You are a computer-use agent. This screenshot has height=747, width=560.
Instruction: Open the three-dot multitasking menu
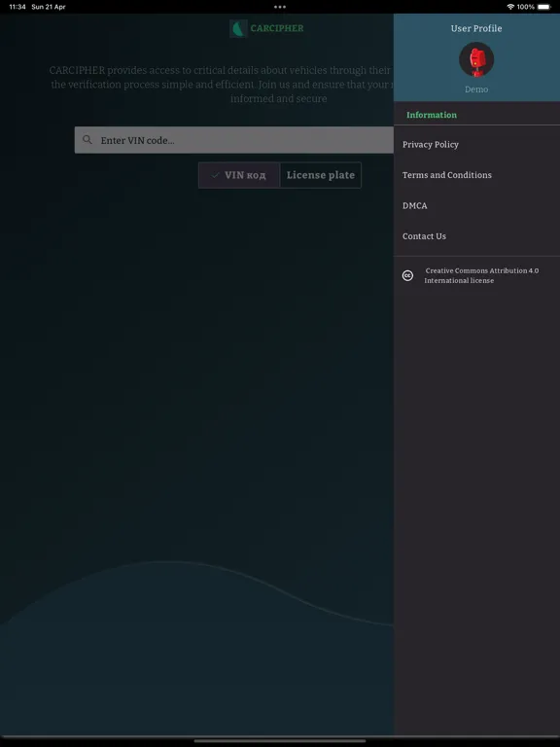coord(280,7)
